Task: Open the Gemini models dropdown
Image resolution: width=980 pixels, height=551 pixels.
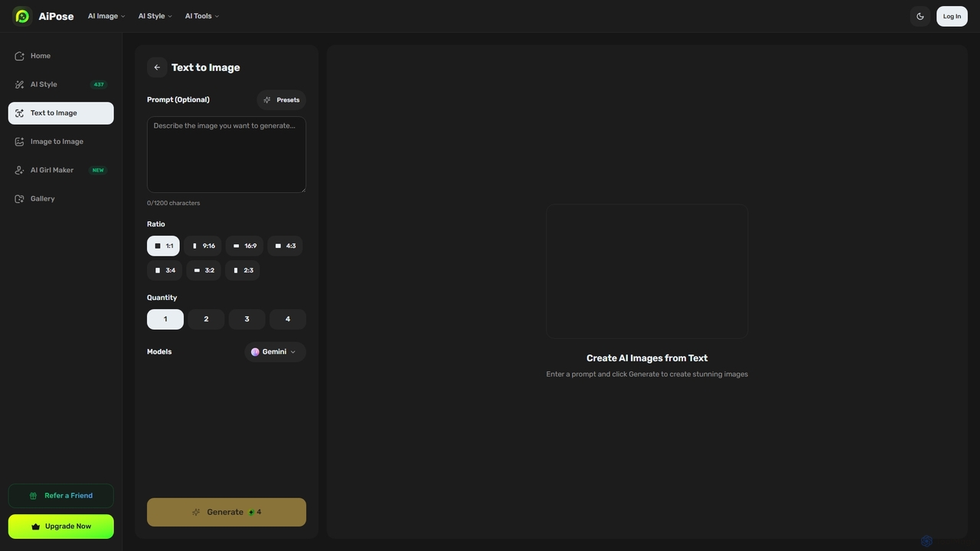Action: coord(275,352)
